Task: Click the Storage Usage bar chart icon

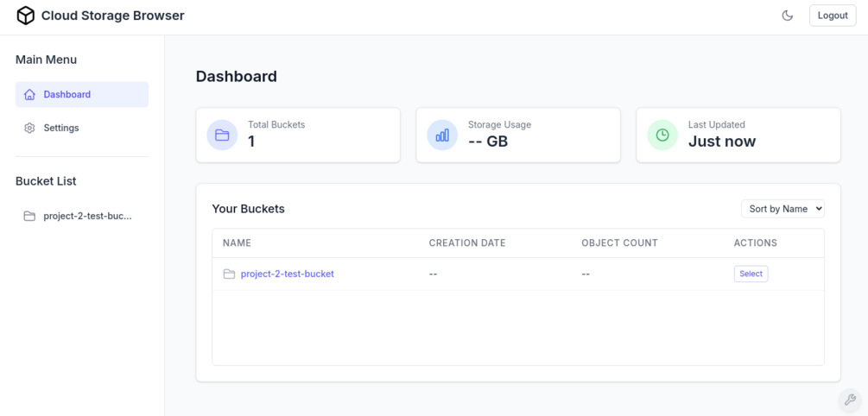Action: click(x=442, y=135)
